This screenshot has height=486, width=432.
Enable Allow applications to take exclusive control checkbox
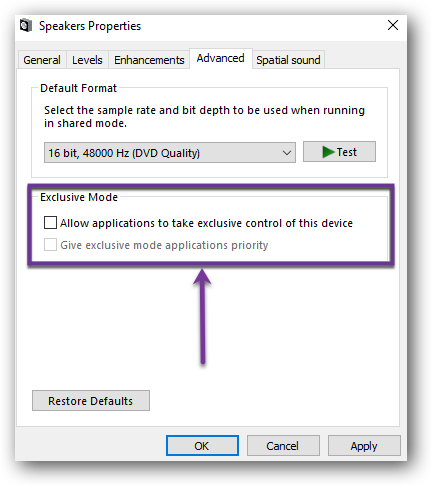tap(50, 222)
